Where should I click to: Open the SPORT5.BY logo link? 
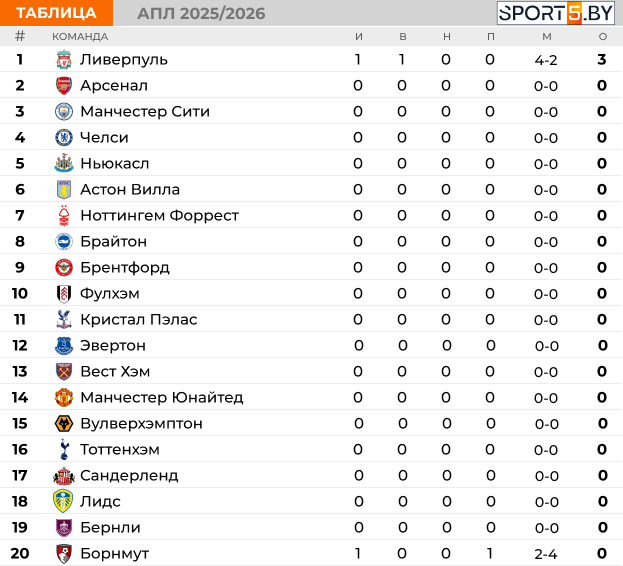[x=556, y=13]
